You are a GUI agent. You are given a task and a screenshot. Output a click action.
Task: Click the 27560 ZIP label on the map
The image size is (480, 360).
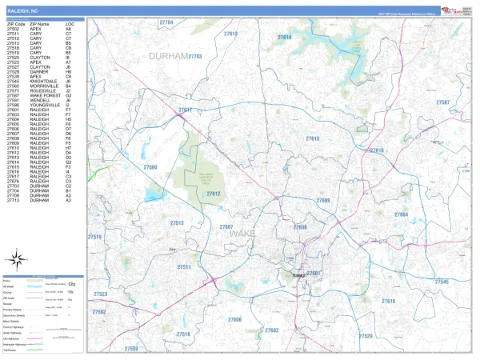click(150, 167)
